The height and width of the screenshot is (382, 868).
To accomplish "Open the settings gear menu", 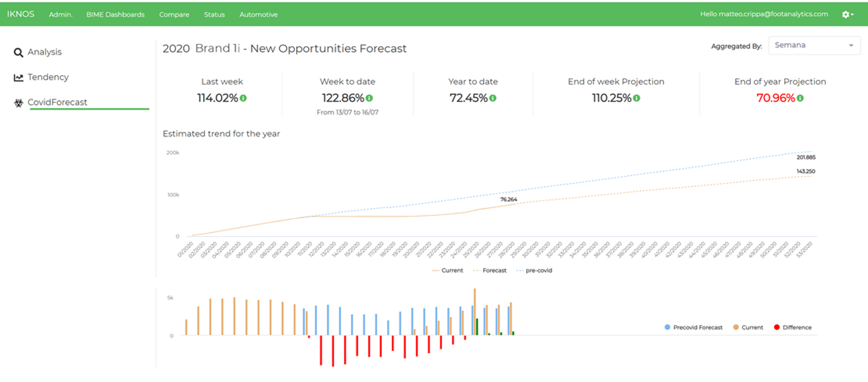I will pyautogui.click(x=846, y=14).
